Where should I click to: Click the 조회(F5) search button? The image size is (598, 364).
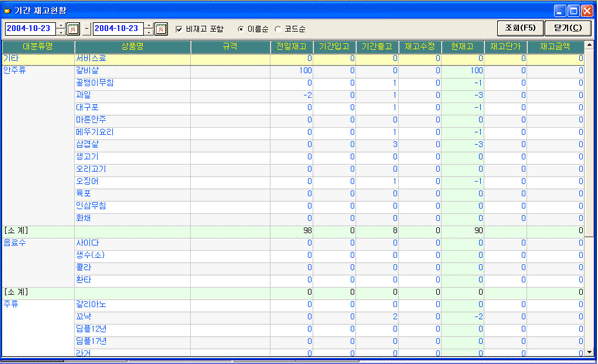(520, 28)
